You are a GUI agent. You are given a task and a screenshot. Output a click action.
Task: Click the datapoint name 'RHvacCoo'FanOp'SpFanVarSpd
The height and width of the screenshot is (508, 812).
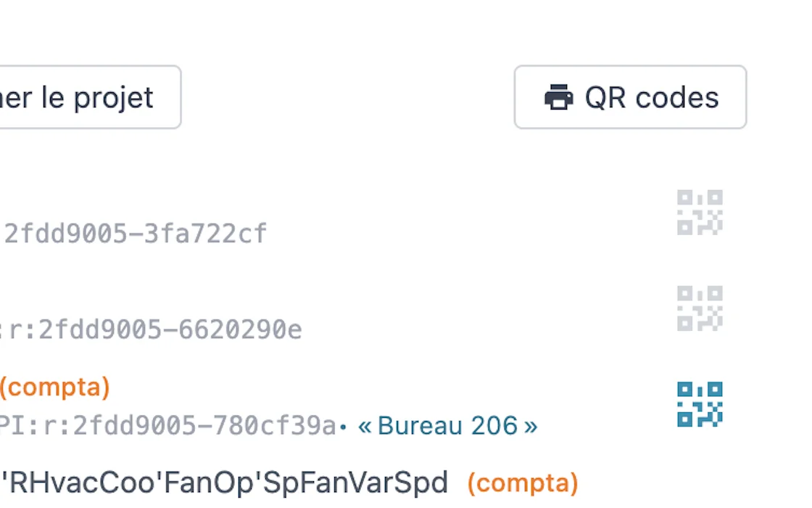(225, 481)
